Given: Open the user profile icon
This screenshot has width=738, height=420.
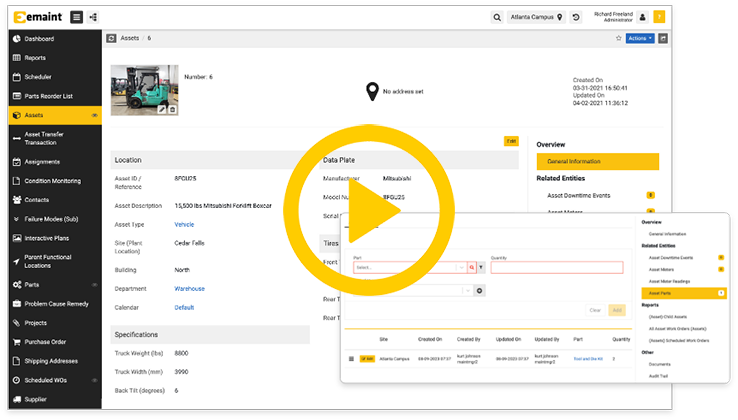Looking at the screenshot, I should pos(642,17).
